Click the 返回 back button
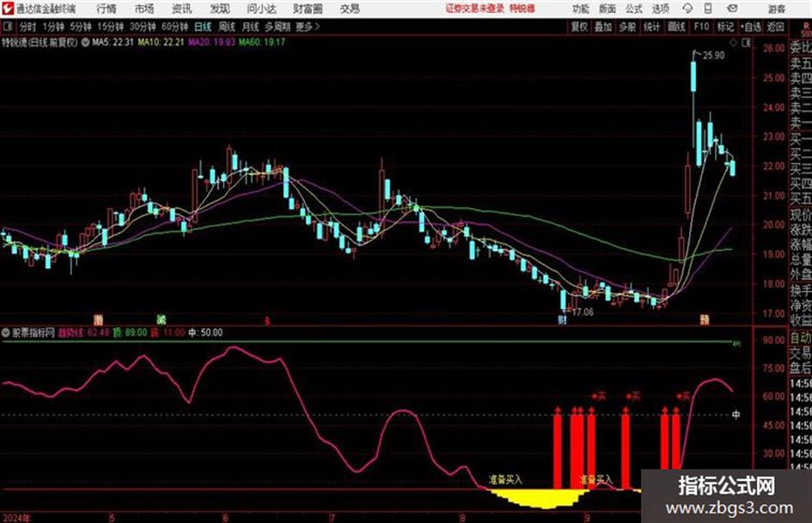The width and height of the screenshot is (812, 523). tap(775, 27)
